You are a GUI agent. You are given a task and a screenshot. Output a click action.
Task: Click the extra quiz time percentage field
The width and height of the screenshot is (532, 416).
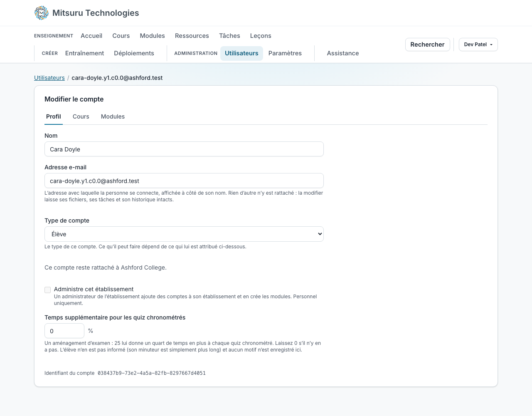[x=64, y=331]
